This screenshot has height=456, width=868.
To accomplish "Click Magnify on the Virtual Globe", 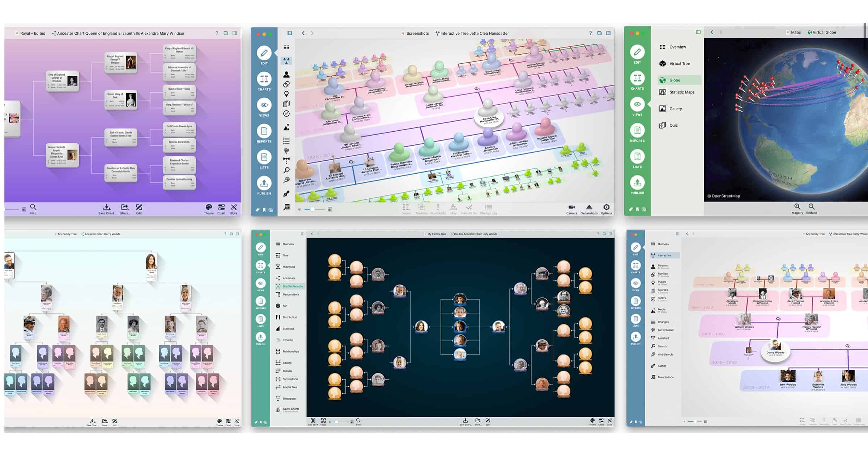I will (797, 207).
